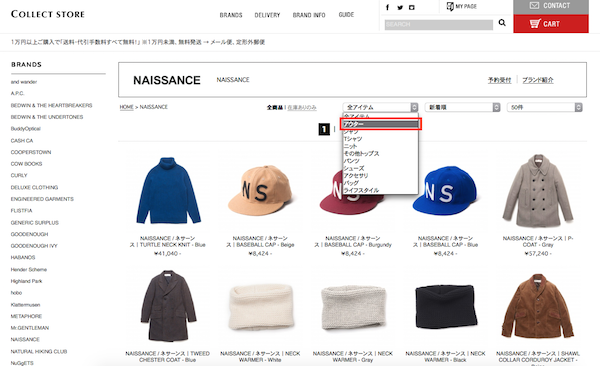This screenshot has width=600, height=366.
Task: Open BRAND INFO in top navigation
Action: click(309, 15)
